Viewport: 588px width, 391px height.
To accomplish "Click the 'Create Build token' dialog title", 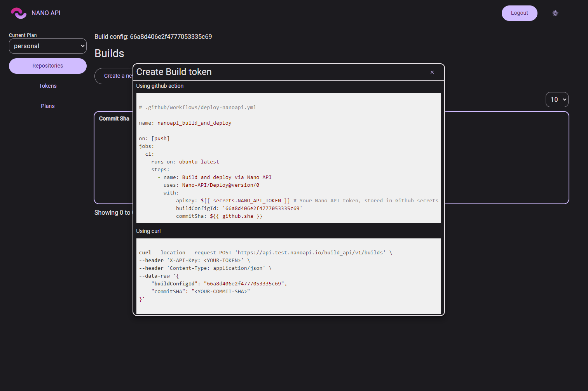I will pos(174,72).
